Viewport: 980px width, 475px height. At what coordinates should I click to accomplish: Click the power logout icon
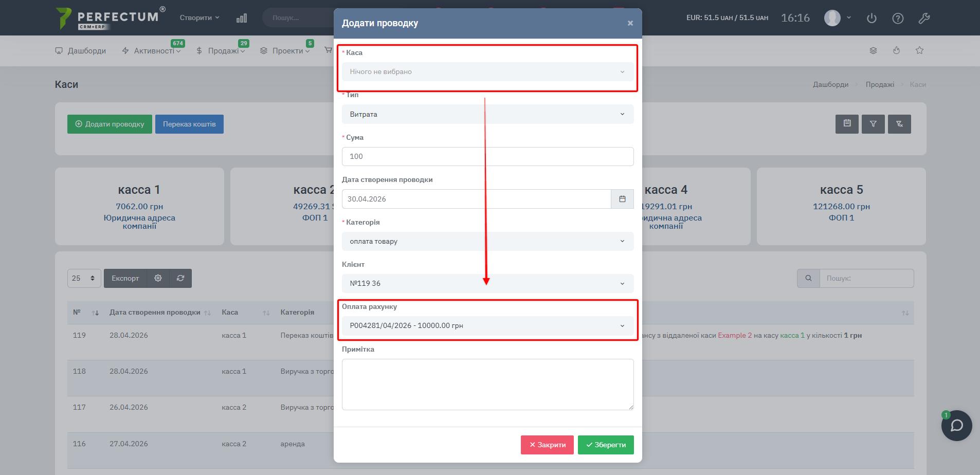coord(872,19)
